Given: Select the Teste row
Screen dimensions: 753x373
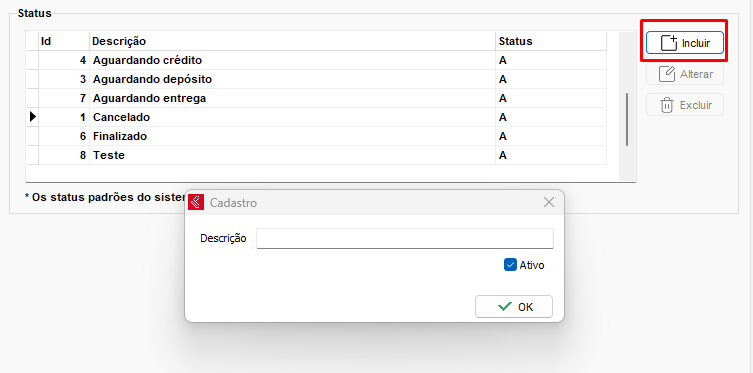Looking at the screenshot, I should coord(316,156).
